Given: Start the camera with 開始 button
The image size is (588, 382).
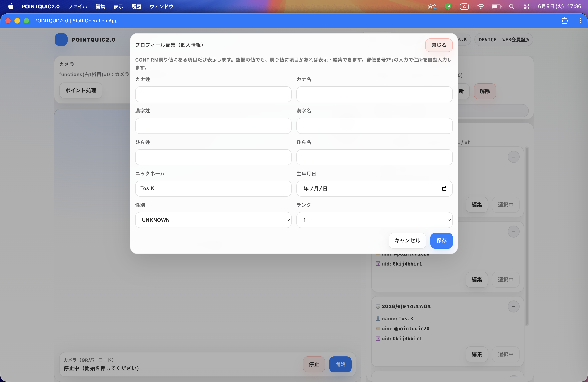Looking at the screenshot, I should (340, 364).
